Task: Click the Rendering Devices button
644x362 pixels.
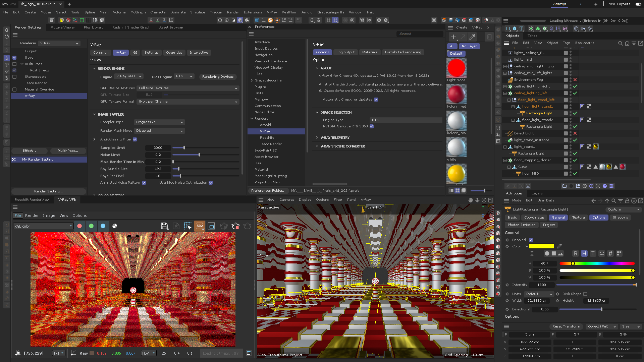Action: pyautogui.click(x=218, y=77)
